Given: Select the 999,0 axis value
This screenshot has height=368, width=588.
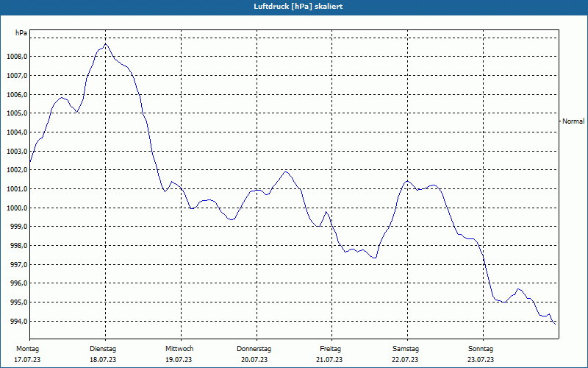Looking at the screenshot, I should click(x=18, y=227).
